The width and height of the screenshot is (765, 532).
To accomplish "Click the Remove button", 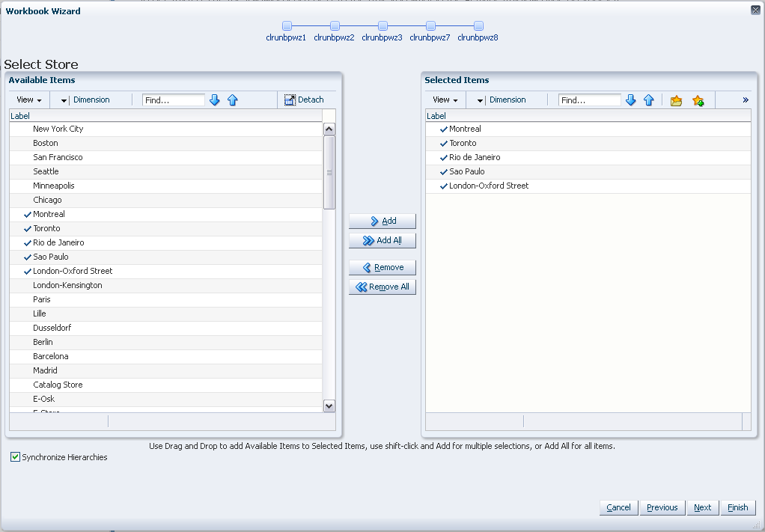I will [x=382, y=267].
